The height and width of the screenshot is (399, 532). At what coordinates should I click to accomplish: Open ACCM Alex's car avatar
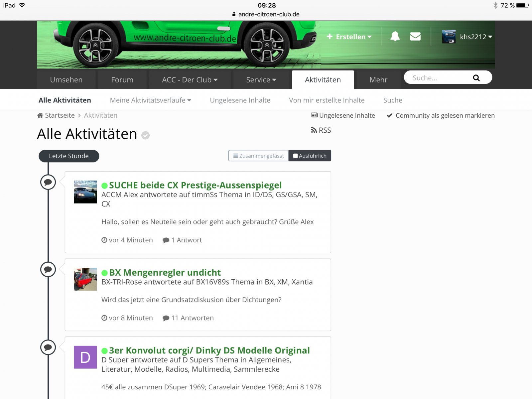pos(85,192)
